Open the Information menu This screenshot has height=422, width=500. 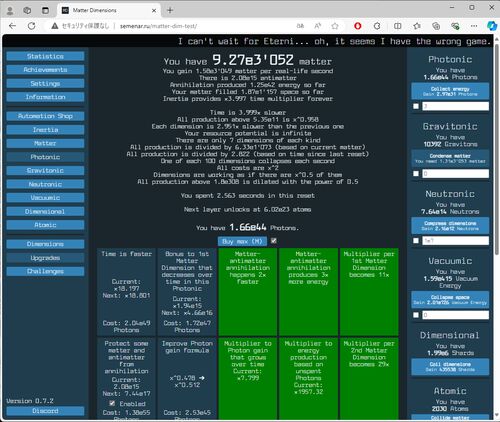pos(45,97)
